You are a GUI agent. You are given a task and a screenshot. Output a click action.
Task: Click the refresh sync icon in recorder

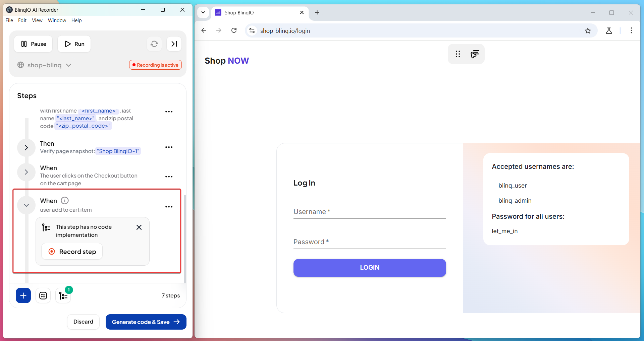click(154, 44)
